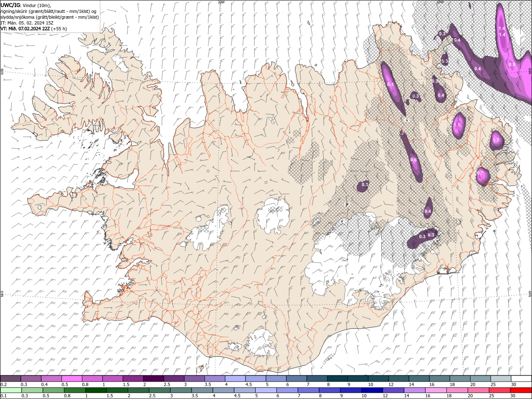Click the '0.2' label in top legend

point(3,384)
